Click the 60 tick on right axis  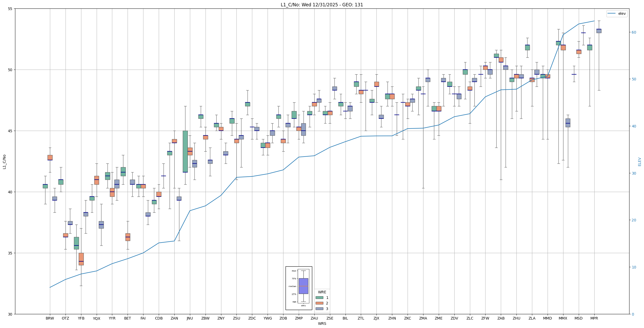click(x=634, y=32)
